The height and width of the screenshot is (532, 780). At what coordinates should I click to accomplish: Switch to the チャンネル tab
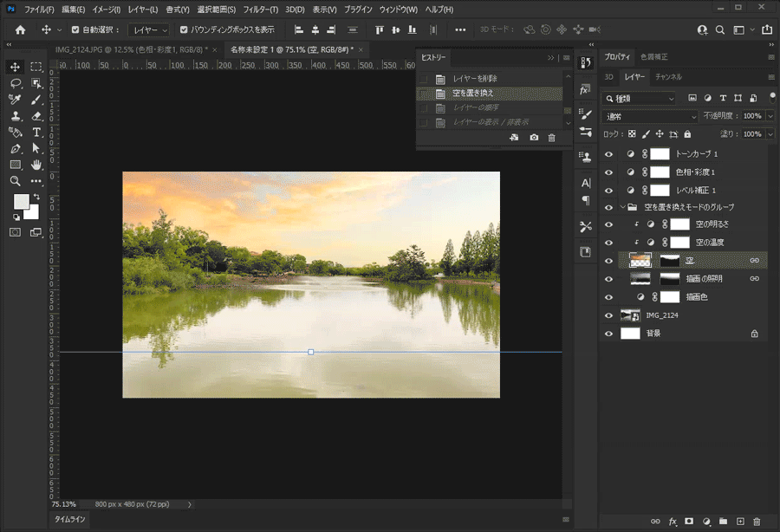pyautogui.click(x=668, y=77)
